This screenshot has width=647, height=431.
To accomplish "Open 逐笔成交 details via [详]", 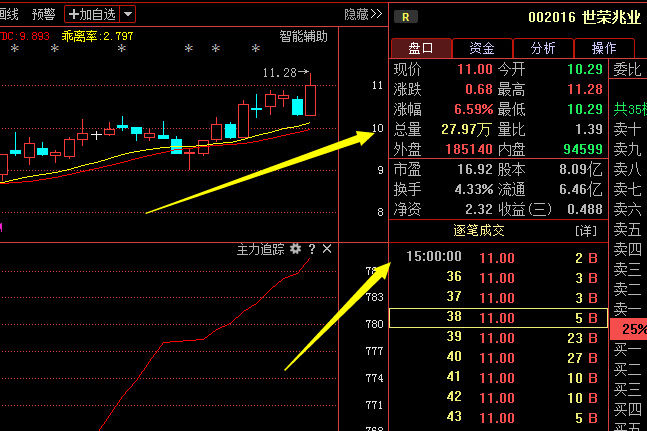I will [x=585, y=231].
